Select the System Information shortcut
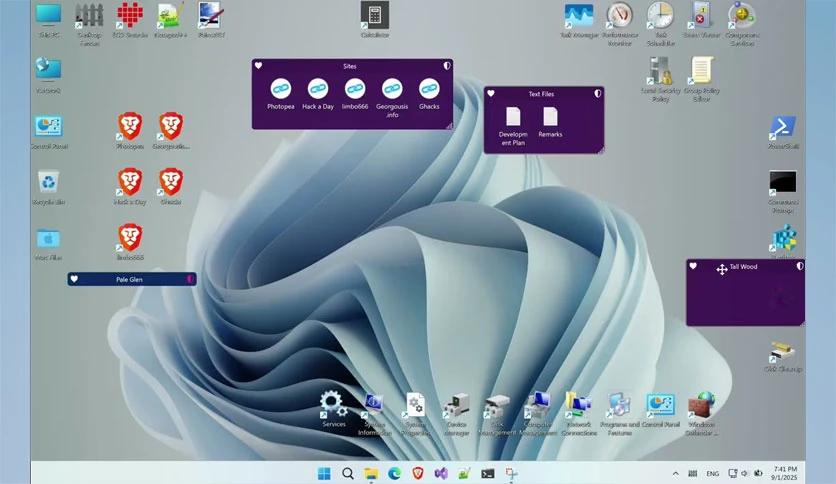This screenshot has height=484, width=836. (x=374, y=415)
